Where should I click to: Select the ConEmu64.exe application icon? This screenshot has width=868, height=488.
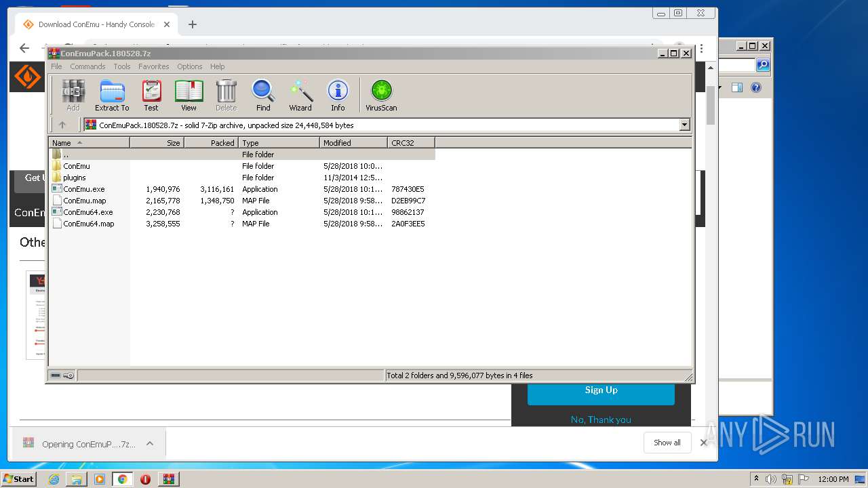pyautogui.click(x=57, y=212)
